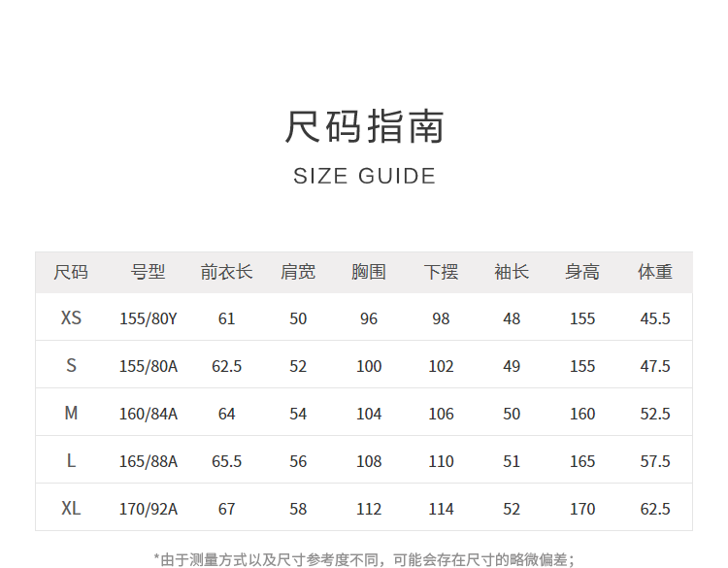This screenshot has width=728, height=568.
Task: Select the S size row label
Action: pyautogui.click(x=71, y=366)
